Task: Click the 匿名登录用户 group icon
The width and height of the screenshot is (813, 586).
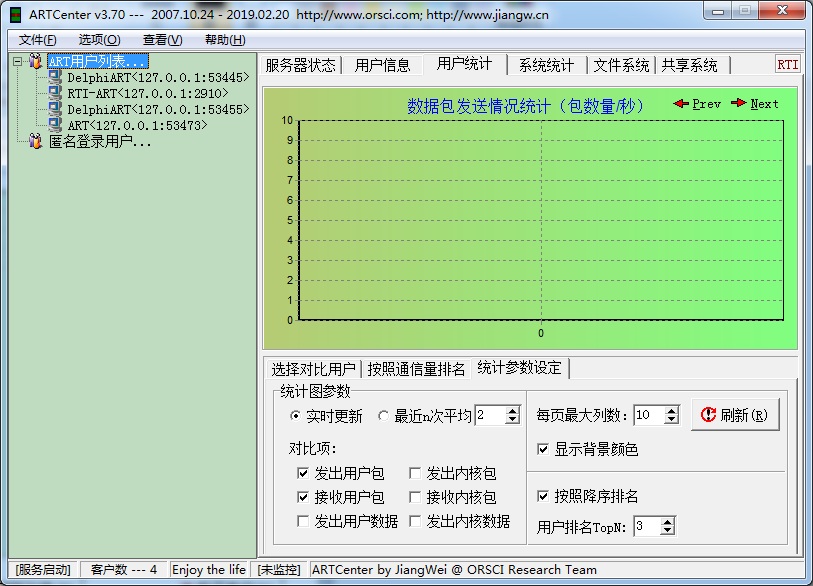Action: point(35,141)
